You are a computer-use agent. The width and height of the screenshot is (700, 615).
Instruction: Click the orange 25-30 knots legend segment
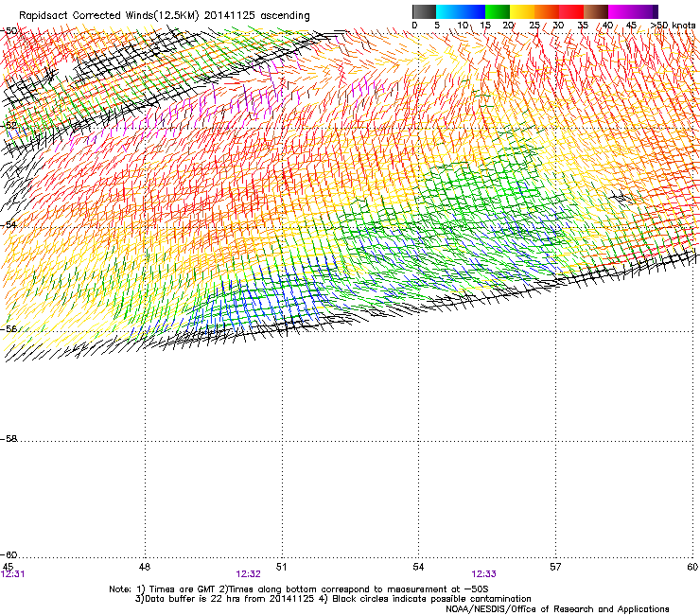click(547, 11)
